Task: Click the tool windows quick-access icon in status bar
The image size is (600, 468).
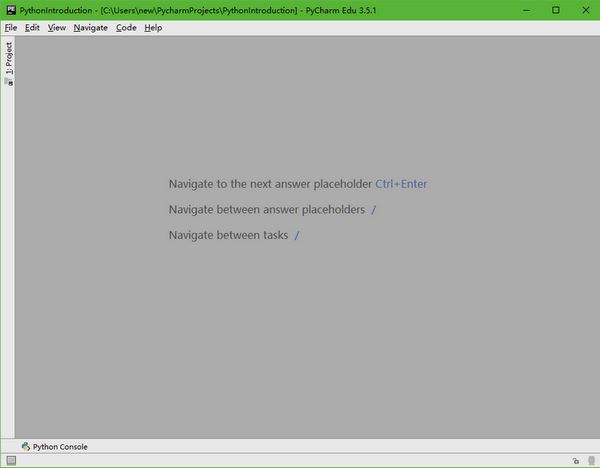Action: (x=11, y=460)
